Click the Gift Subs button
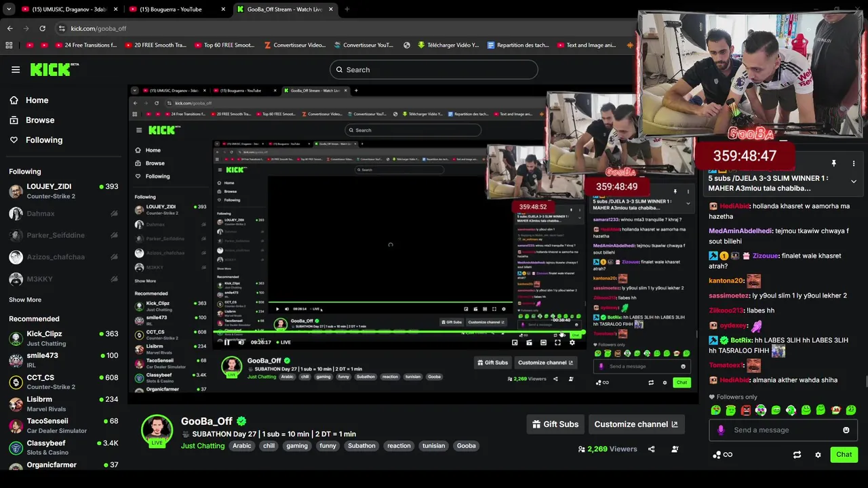The image size is (868, 488). [x=555, y=424]
